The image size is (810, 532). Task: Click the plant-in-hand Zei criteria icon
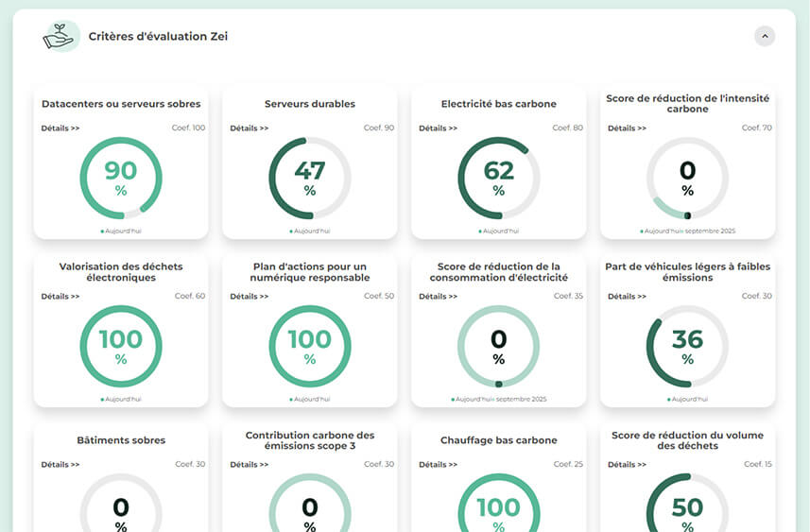[60, 36]
